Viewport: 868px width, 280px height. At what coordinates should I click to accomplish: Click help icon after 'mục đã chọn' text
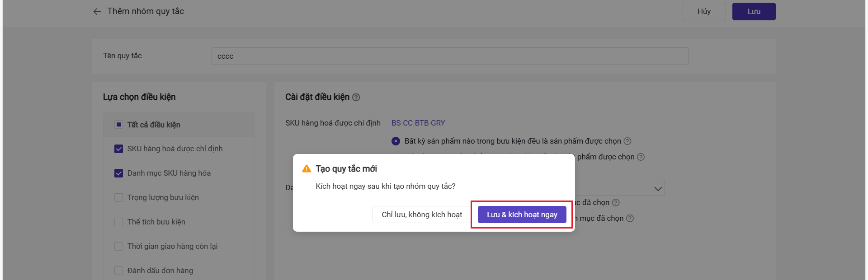[x=630, y=219]
